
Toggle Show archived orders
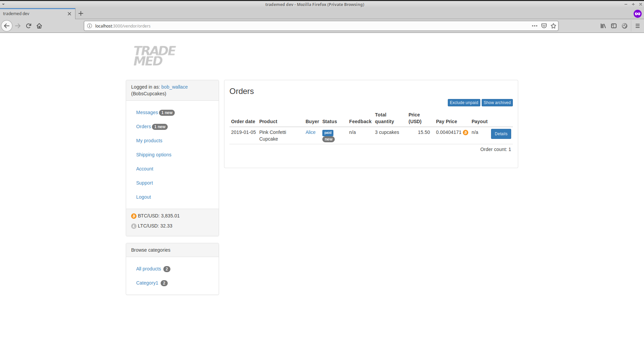pyautogui.click(x=497, y=103)
